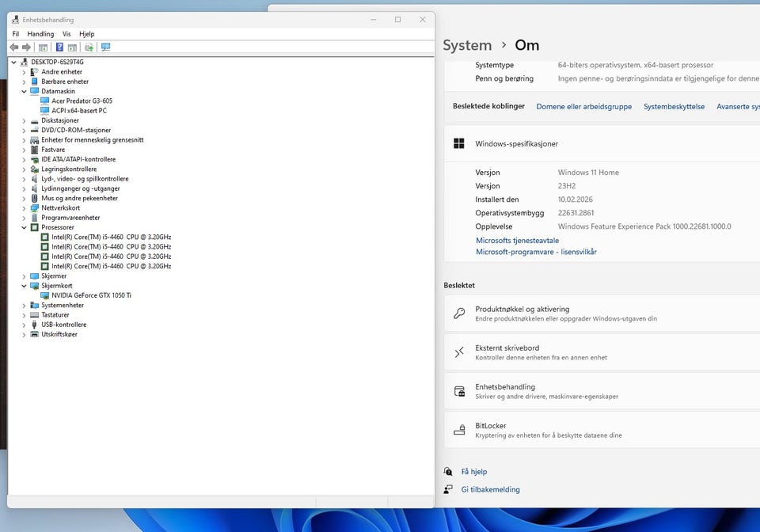Open the Fil menu

pyautogui.click(x=16, y=34)
